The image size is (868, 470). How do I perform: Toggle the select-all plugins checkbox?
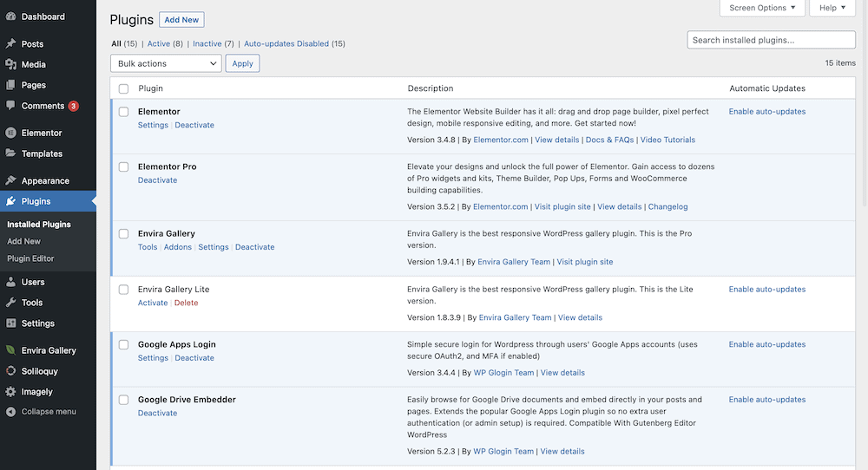pos(123,88)
